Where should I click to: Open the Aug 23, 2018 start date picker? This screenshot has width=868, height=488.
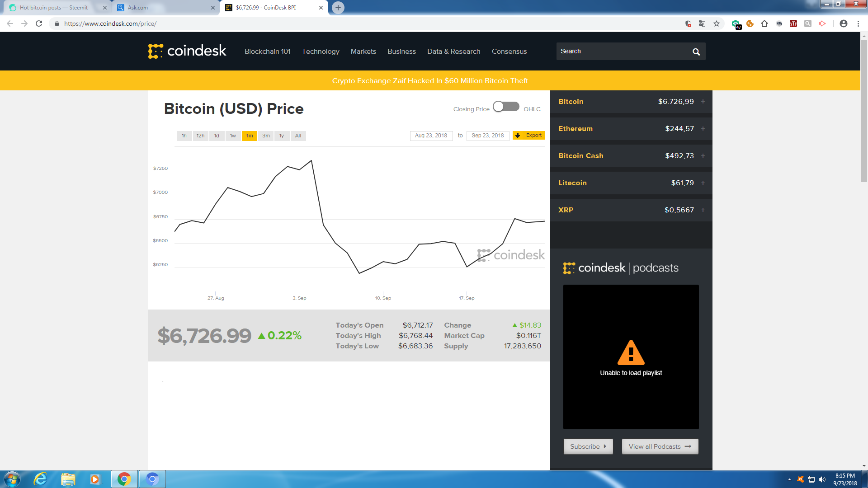pos(431,136)
